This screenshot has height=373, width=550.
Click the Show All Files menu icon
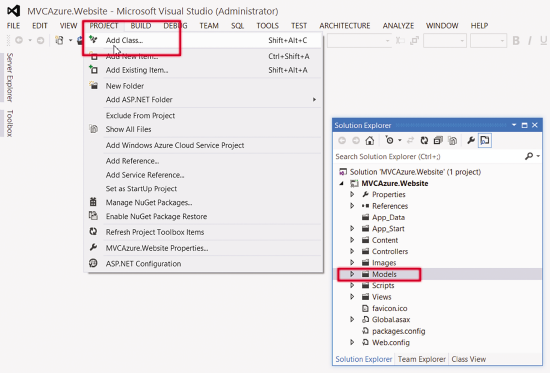coord(93,129)
